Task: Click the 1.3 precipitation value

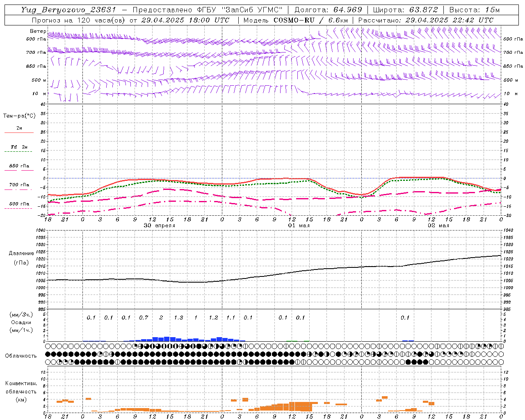Action: [178, 317]
